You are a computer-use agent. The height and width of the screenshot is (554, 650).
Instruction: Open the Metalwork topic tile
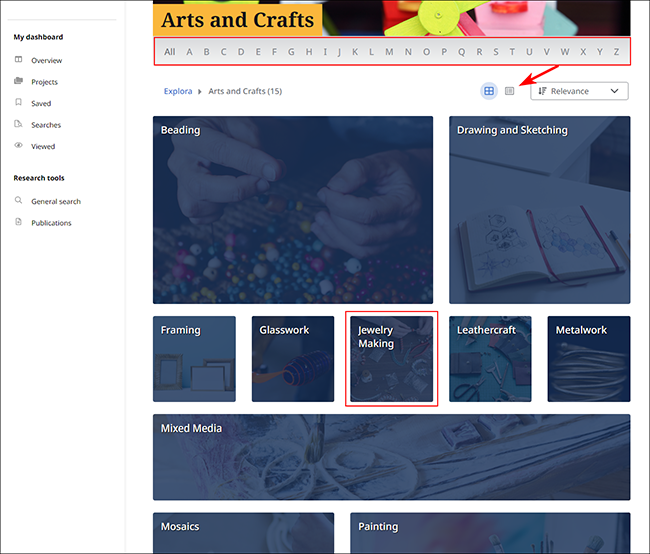(589, 359)
